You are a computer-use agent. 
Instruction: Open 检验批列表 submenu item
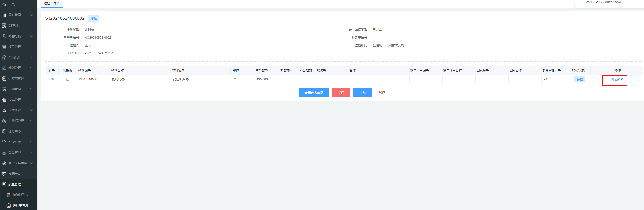click(20, 195)
